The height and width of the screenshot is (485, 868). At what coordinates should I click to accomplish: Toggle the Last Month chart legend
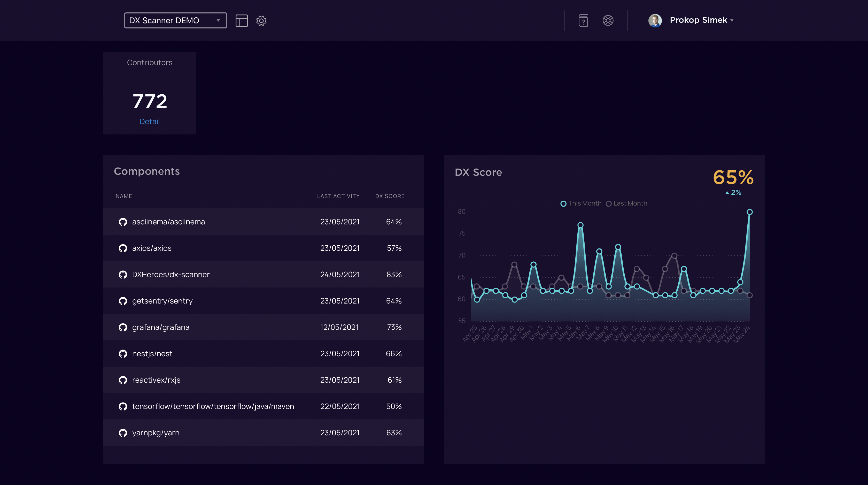626,203
